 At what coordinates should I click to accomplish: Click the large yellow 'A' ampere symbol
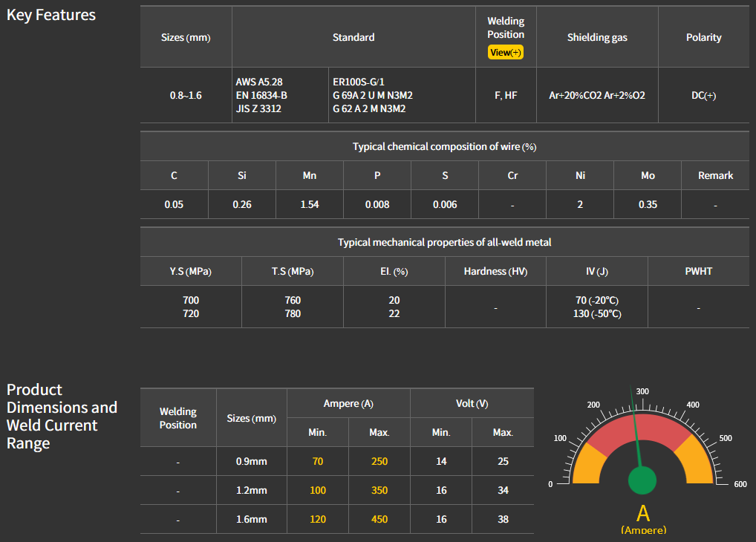pyautogui.click(x=643, y=513)
